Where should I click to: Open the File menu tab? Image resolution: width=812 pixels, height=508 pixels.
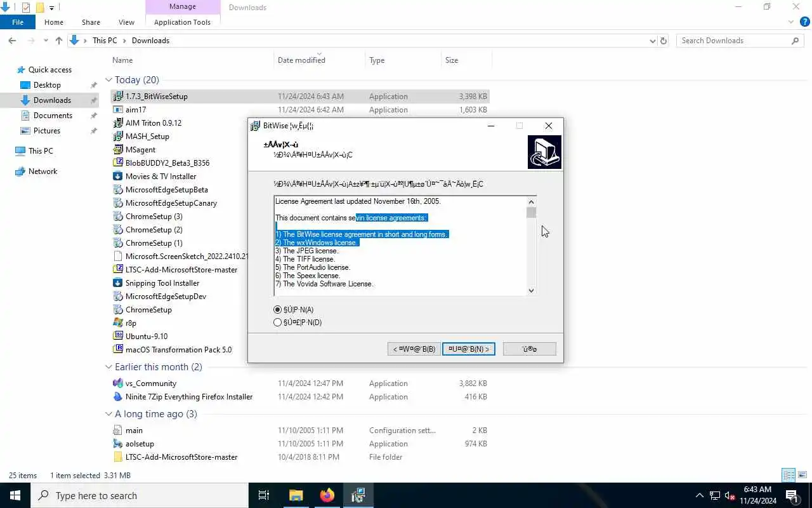point(18,22)
